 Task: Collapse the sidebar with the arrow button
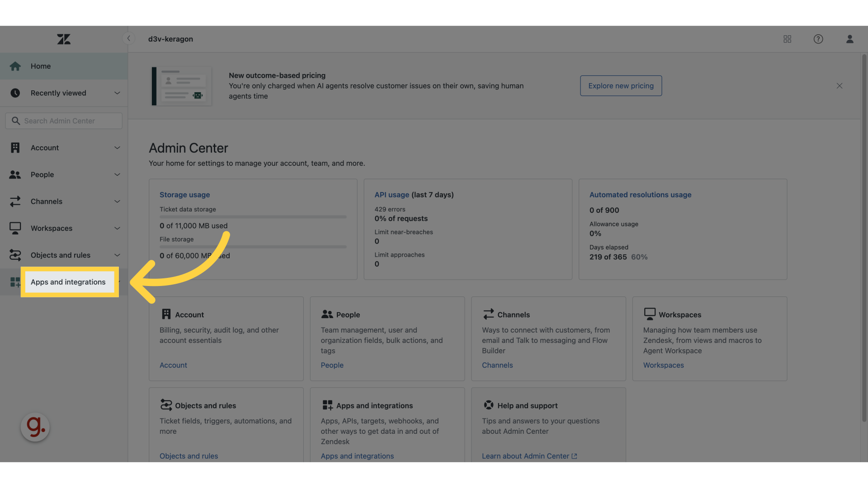click(x=129, y=38)
